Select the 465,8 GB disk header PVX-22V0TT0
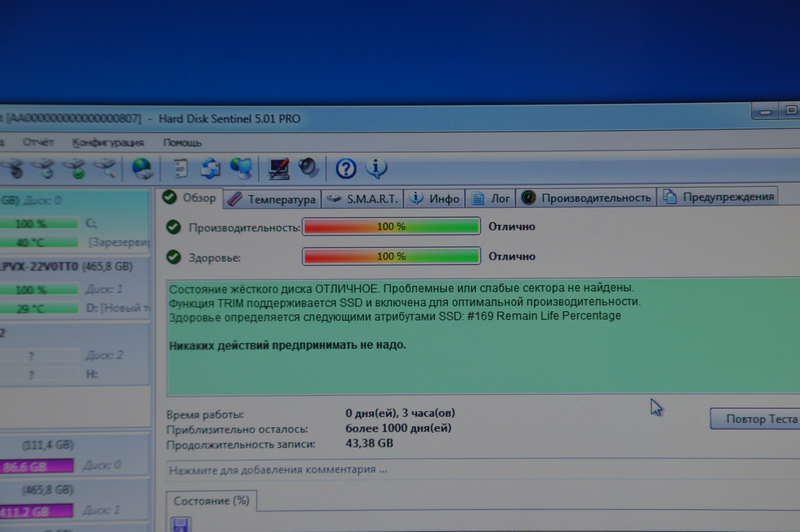This screenshot has width=800, height=532. coord(66,266)
